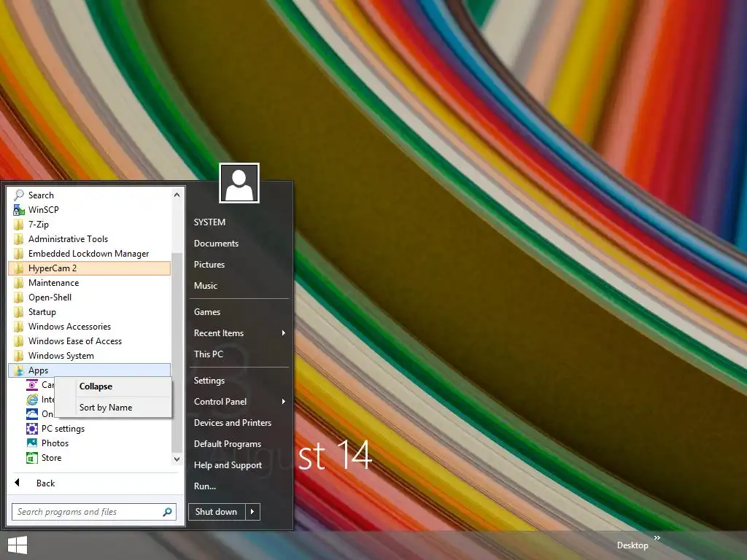747x560 pixels.
Task: Click the programs list scrollbar thumb
Action: (177, 352)
